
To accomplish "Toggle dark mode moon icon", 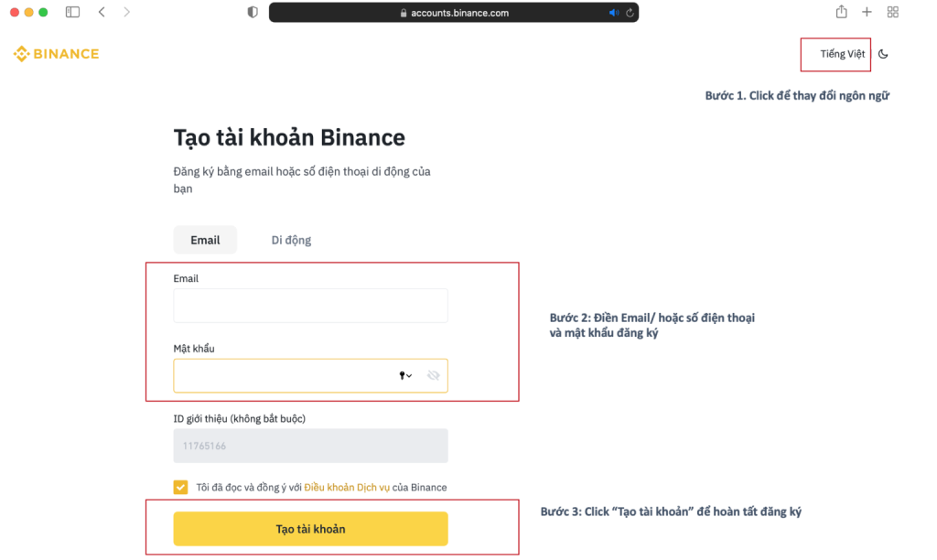I will [883, 54].
